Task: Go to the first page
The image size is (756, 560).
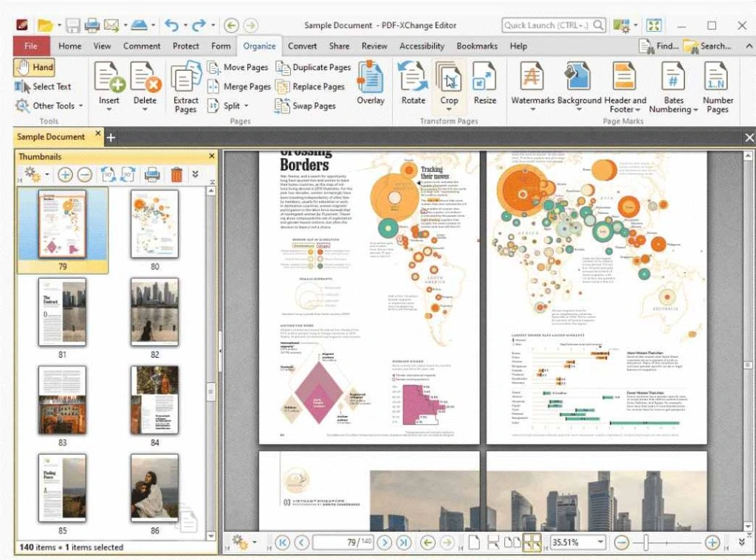Action: pos(283,542)
